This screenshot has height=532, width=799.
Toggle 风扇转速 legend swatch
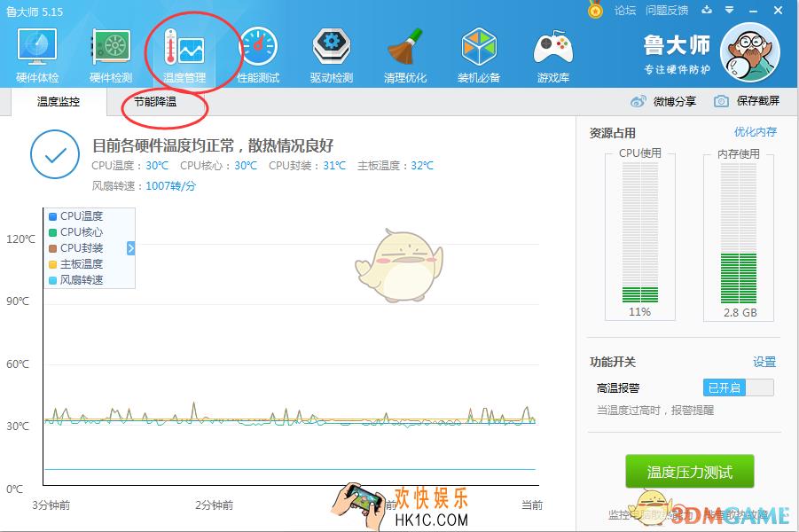click(x=52, y=280)
